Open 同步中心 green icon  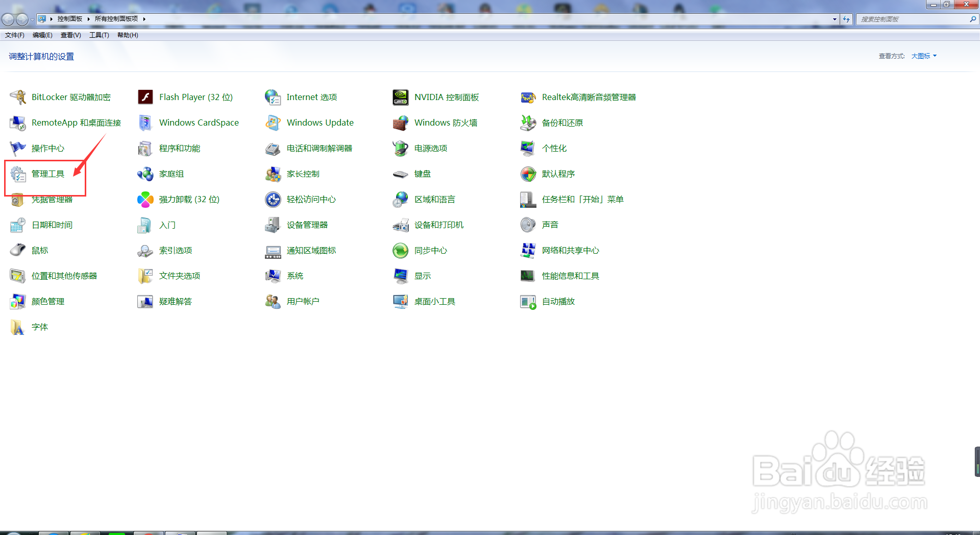click(401, 250)
